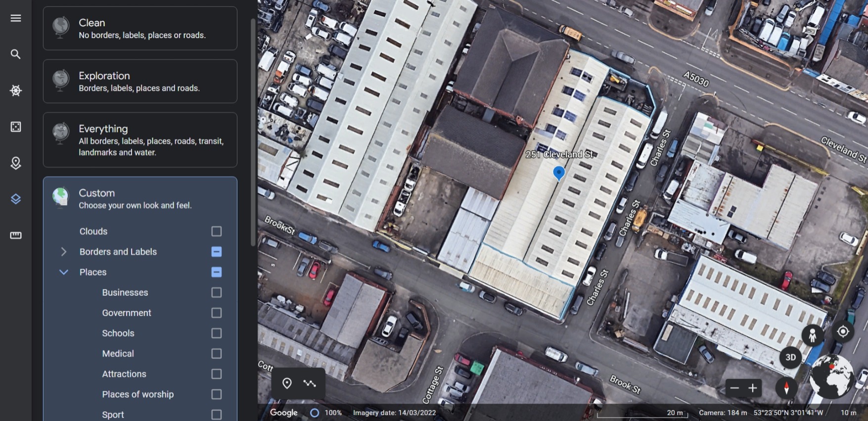This screenshot has height=421, width=868.
Task: Click the 20 m scale bar
Action: (642, 413)
